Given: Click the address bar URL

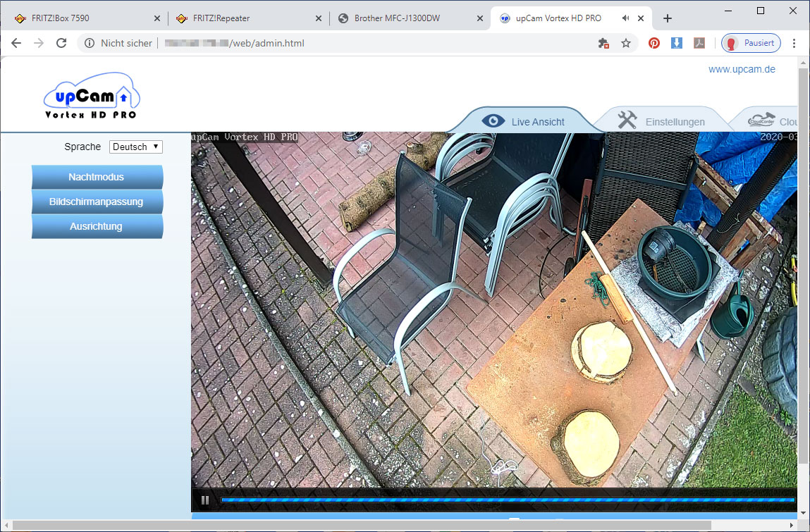Looking at the screenshot, I should [235, 43].
